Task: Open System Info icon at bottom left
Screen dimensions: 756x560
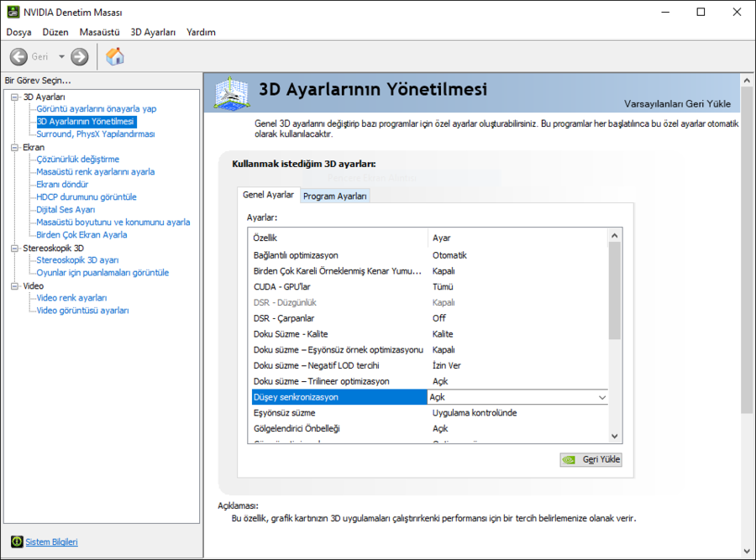Action: (17, 542)
